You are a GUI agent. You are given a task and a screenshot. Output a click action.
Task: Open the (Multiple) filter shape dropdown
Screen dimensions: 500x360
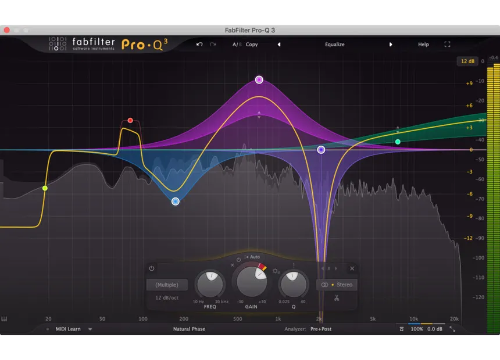(x=167, y=285)
